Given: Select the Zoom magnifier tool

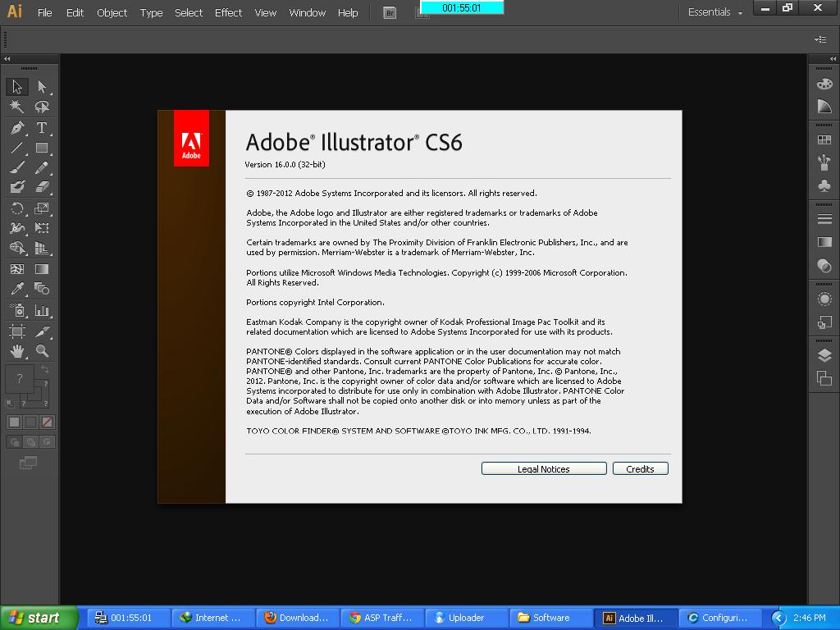Looking at the screenshot, I should 42,351.
